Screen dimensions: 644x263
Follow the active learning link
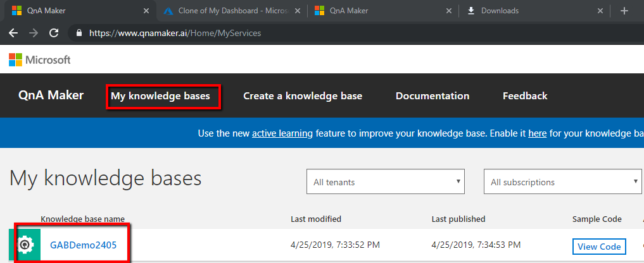tap(282, 133)
